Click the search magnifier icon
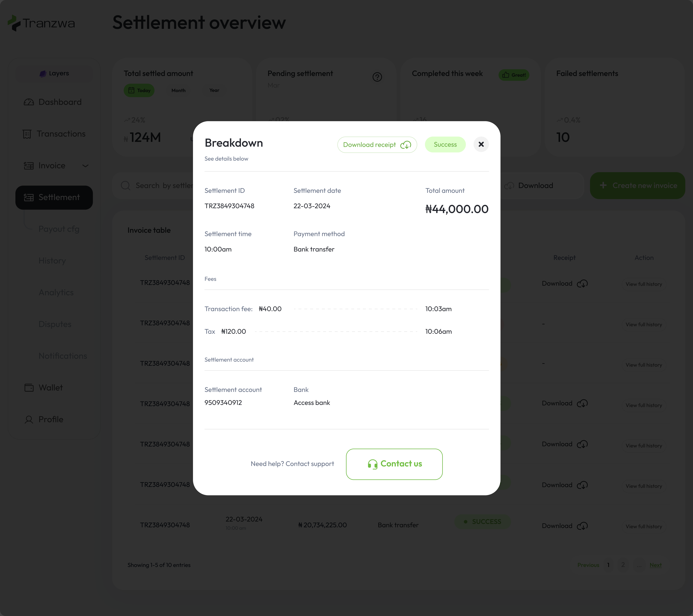Screen dimensions: 693x616 125,186
